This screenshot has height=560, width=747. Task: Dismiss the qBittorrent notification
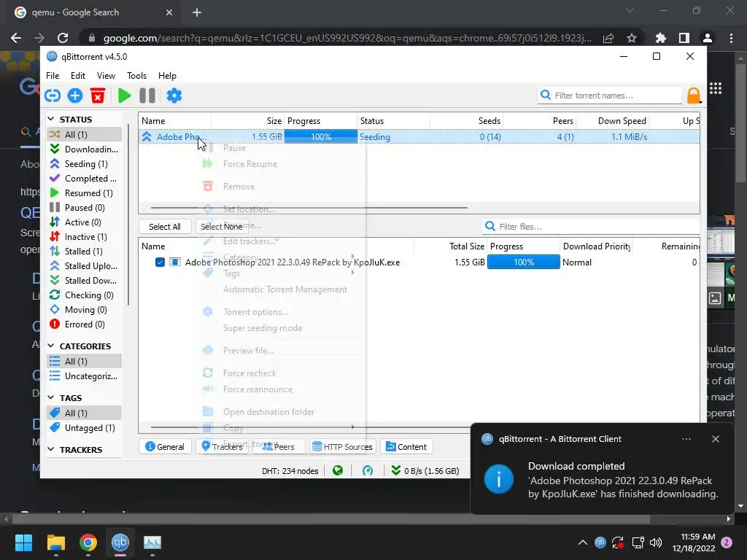716,439
